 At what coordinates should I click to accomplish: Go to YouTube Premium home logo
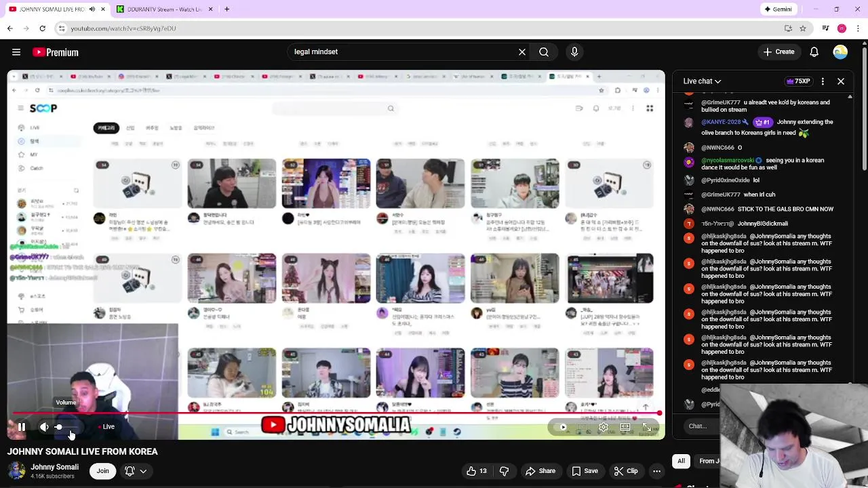(x=56, y=52)
